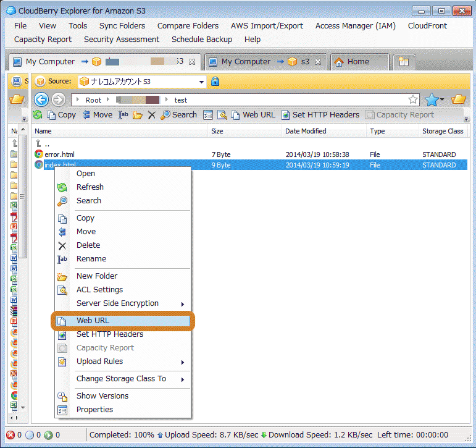Choose Delete in the context menu

click(123, 245)
